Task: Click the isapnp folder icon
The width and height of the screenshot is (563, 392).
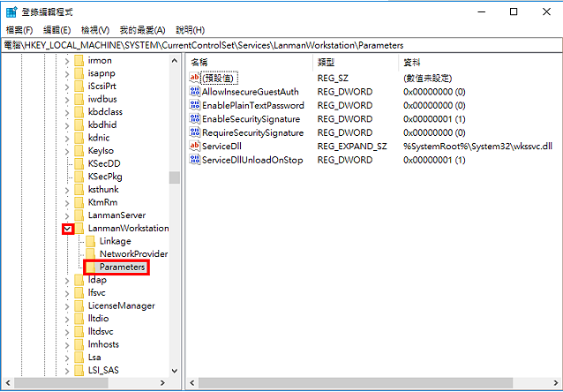Action: pos(79,73)
